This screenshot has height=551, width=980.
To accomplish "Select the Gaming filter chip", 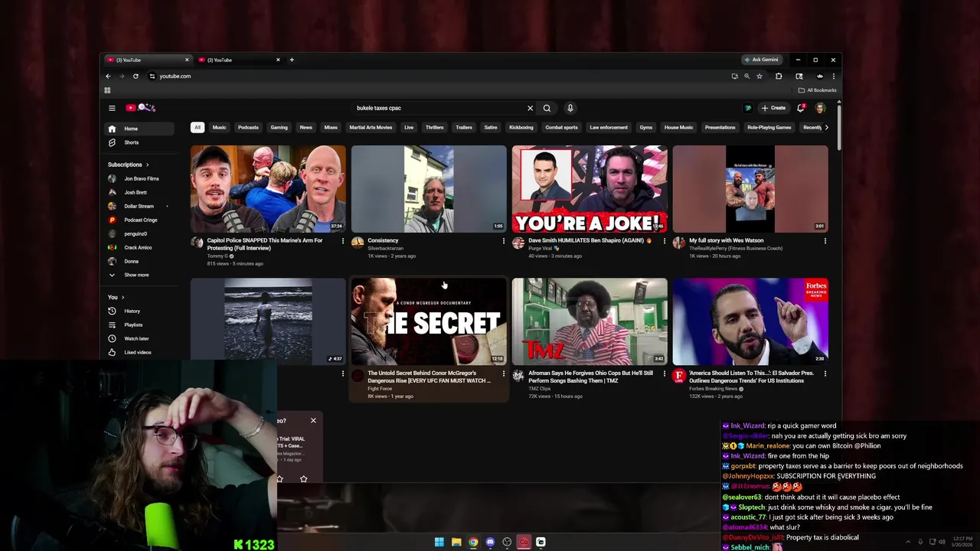I will pyautogui.click(x=279, y=127).
